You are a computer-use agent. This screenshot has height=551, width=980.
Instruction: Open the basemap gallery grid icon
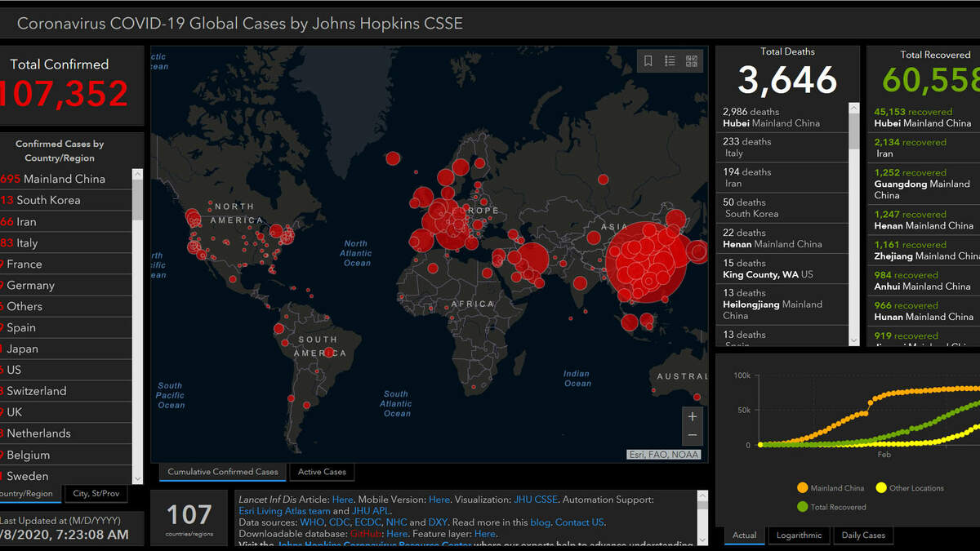tap(692, 61)
